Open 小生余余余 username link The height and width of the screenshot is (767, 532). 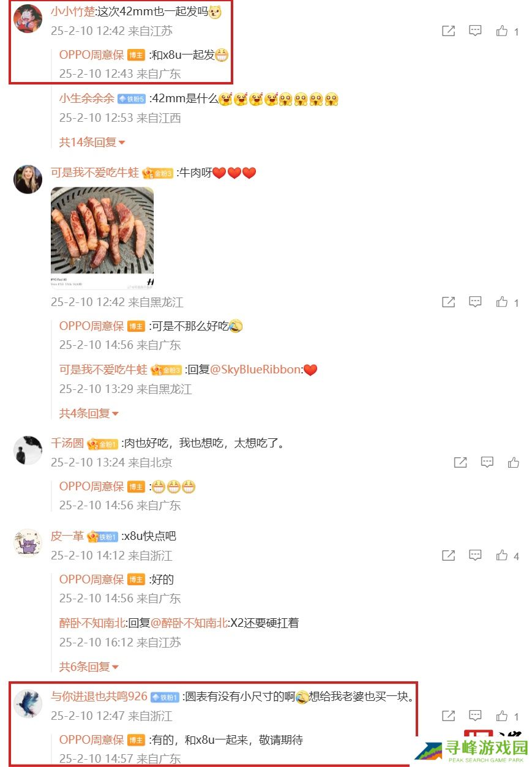[86, 99]
